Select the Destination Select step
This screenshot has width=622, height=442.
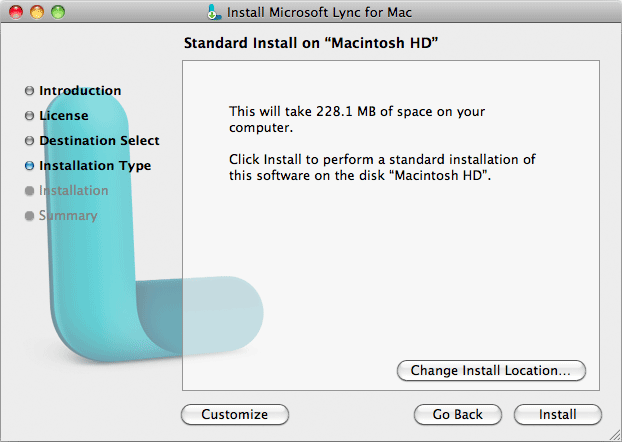[x=99, y=140]
